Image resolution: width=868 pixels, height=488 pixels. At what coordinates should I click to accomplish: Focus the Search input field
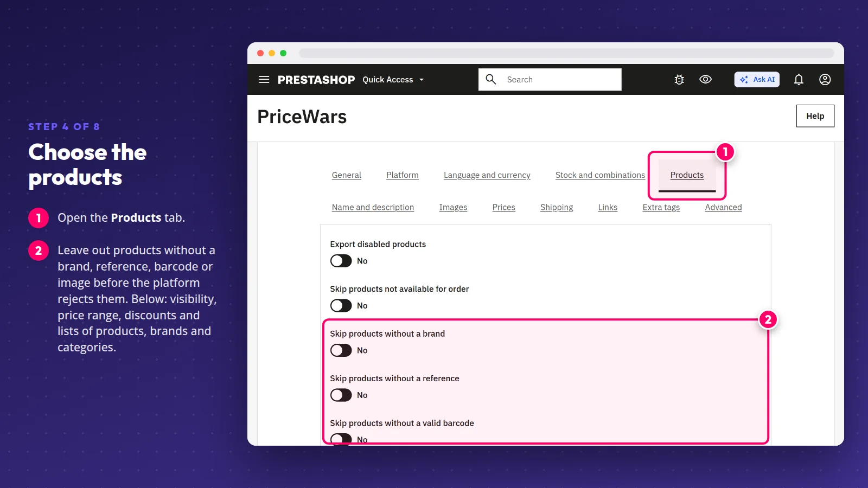click(x=550, y=80)
